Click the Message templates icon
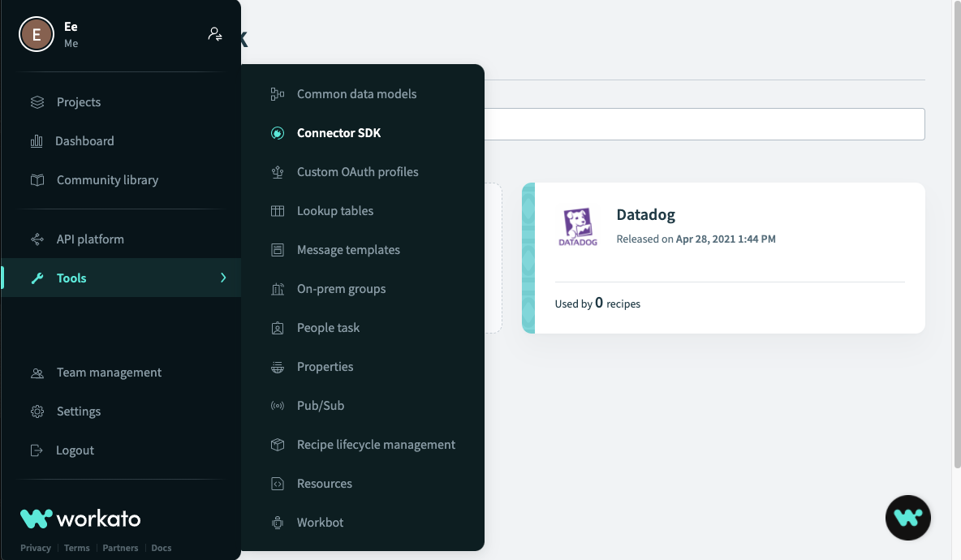 (x=277, y=249)
